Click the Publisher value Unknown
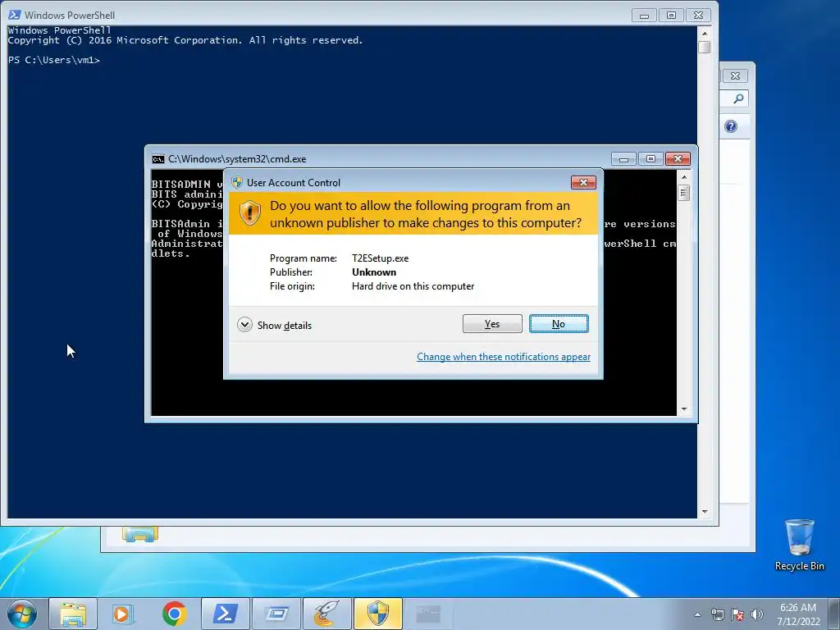840x630 pixels. (374, 272)
